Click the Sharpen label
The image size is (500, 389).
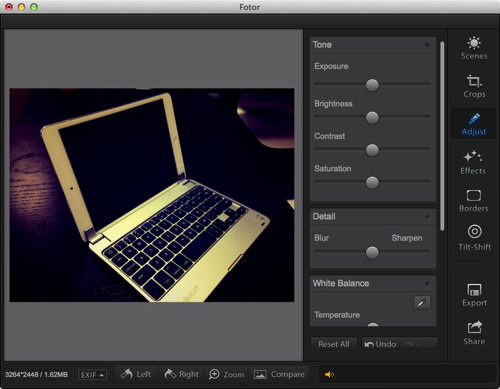point(407,238)
